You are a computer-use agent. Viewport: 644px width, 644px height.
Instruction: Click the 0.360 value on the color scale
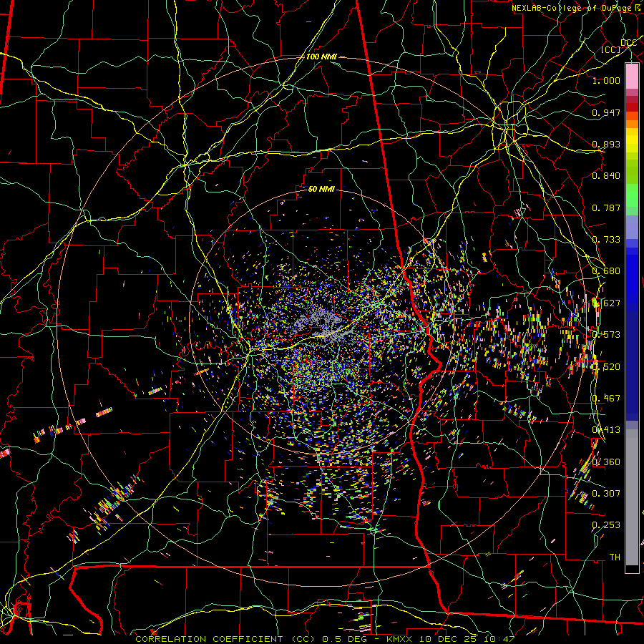606,462
